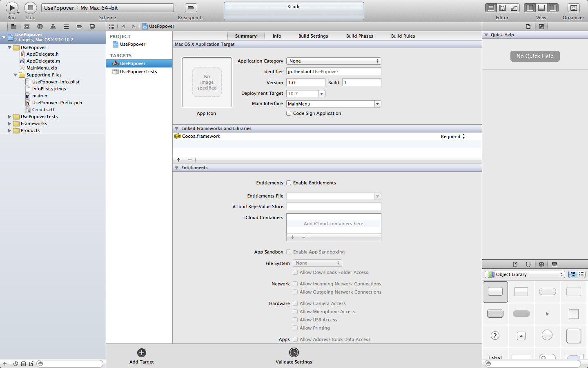Screen dimensions: 588x368
Task: Click the Add Target icon
Action: point(142,353)
